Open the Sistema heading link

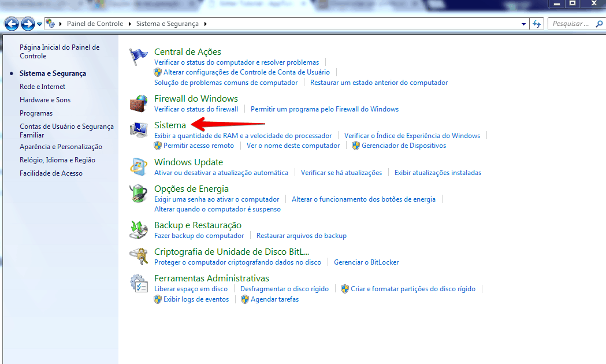[170, 125]
